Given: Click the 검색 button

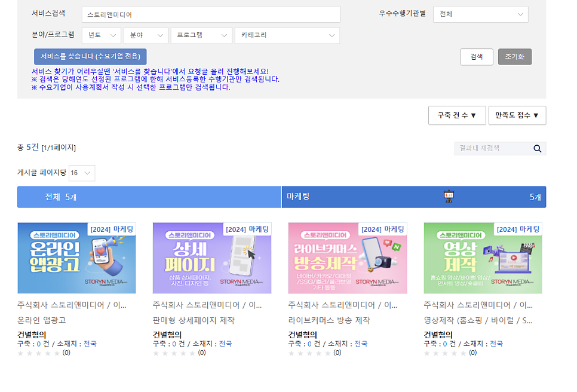Looking at the screenshot, I should click(477, 57).
